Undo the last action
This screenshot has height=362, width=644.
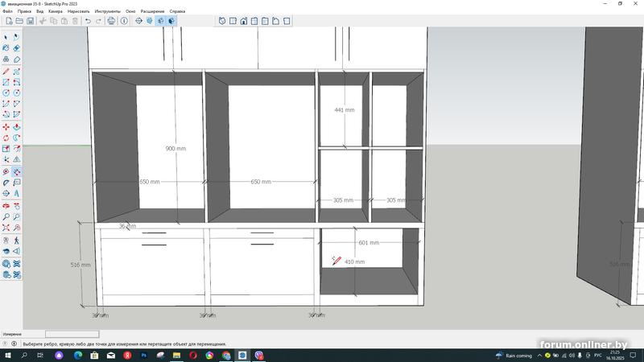tap(88, 21)
